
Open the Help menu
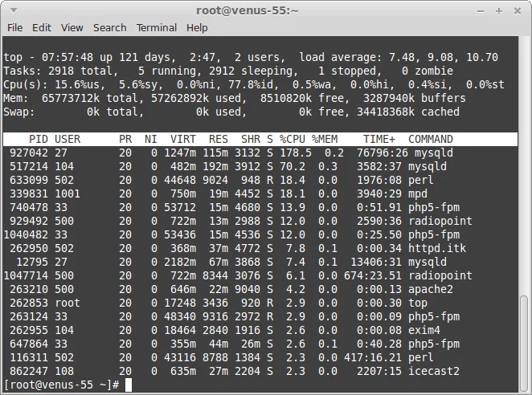[x=197, y=27]
